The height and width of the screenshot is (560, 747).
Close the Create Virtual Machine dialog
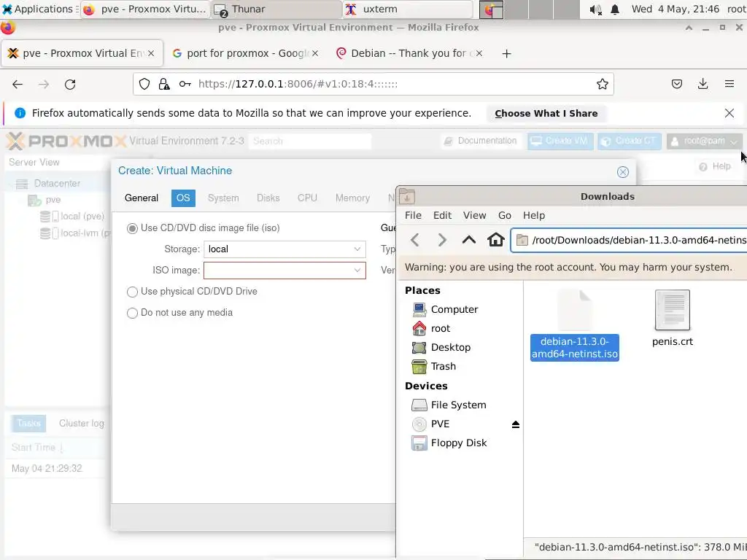point(623,172)
